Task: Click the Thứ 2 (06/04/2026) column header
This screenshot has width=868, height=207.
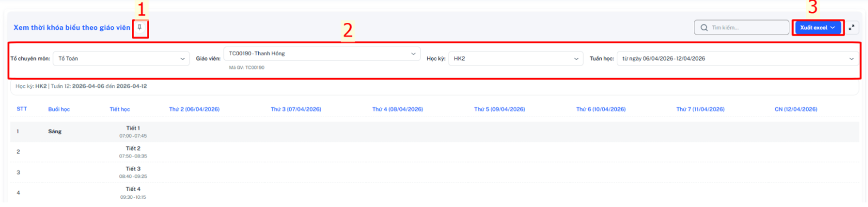Action: point(194,109)
